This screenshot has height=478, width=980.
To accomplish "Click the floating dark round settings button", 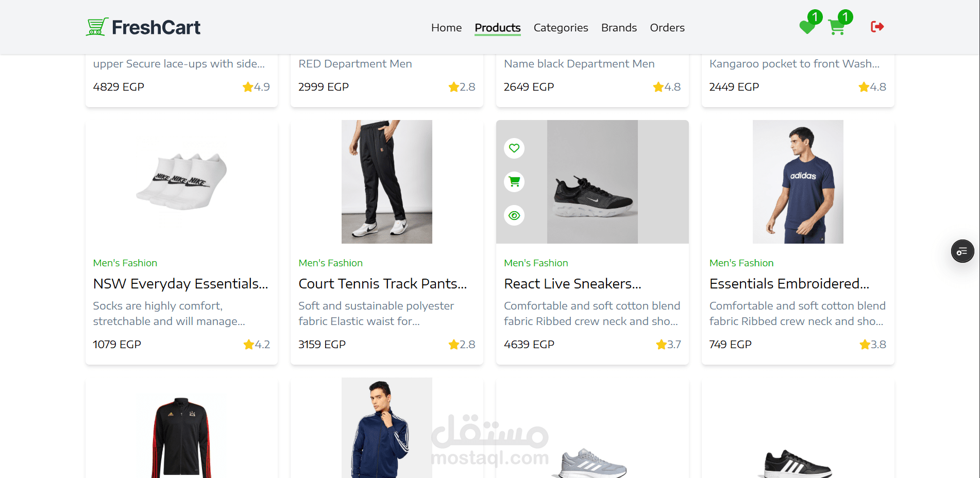I will (962, 251).
